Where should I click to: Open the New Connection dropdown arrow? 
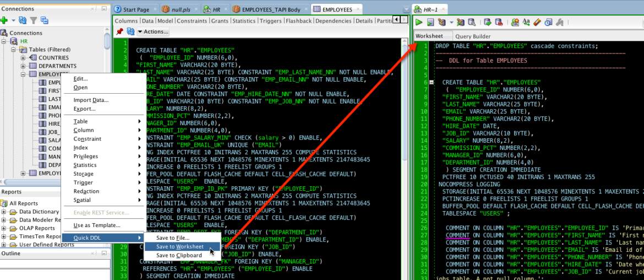tap(13, 20)
